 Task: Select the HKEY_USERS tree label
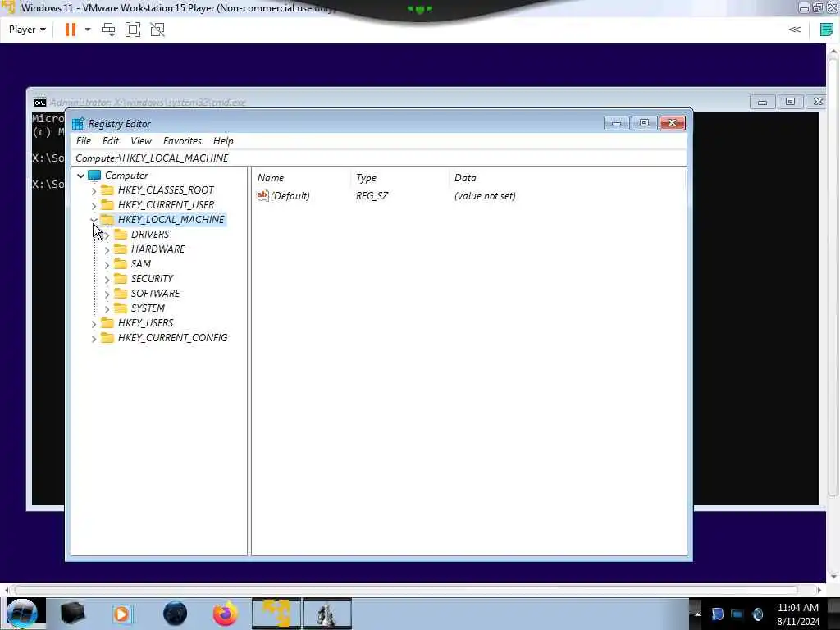pyautogui.click(x=145, y=323)
